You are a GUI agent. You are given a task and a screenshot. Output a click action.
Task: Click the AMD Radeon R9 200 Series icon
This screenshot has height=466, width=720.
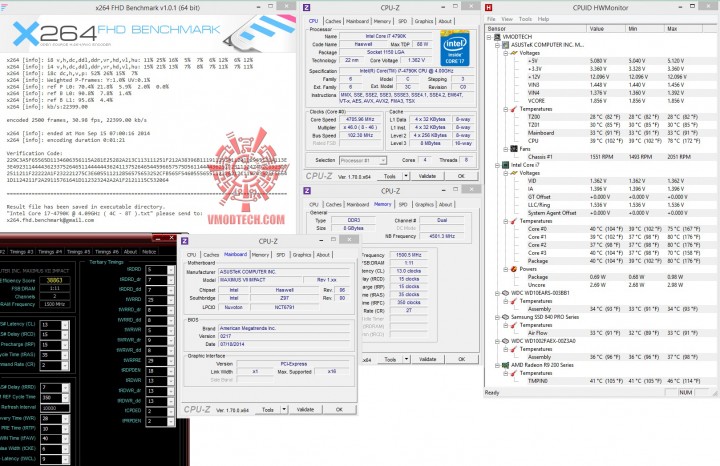[x=506, y=365]
